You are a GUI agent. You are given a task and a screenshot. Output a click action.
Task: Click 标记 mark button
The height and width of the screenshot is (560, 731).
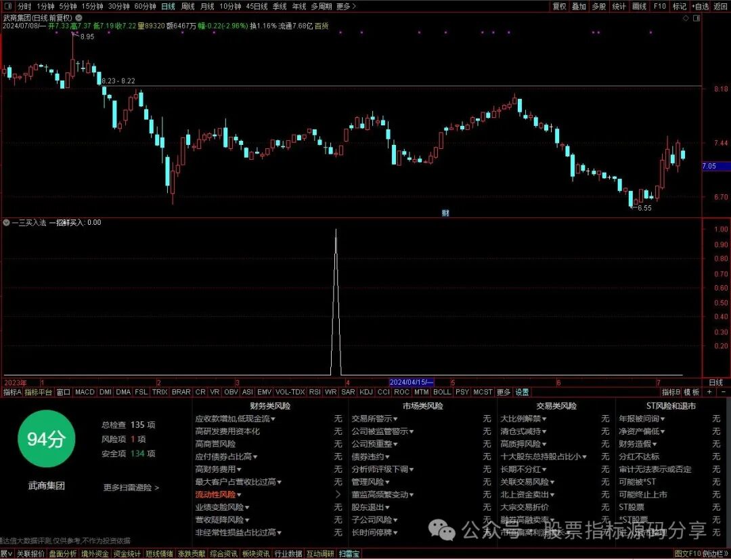click(680, 6)
